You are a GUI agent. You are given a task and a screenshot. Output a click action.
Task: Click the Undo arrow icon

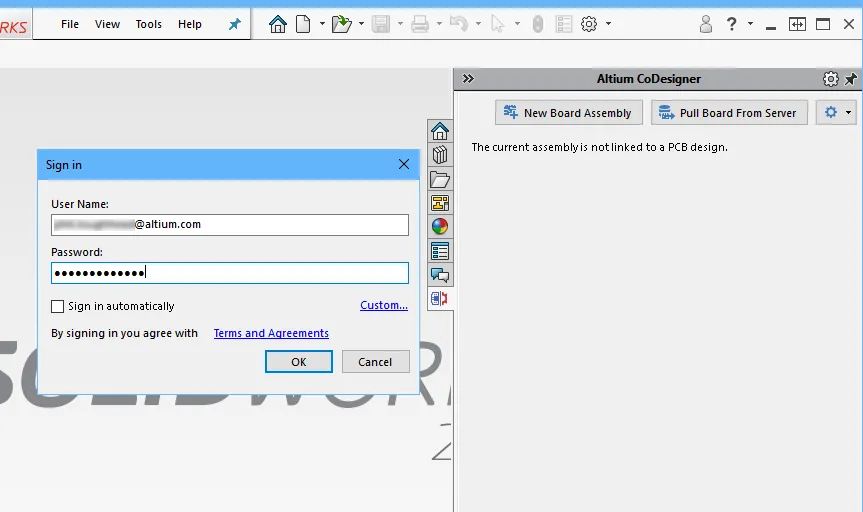pyautogui.click(x=459, y=24)
